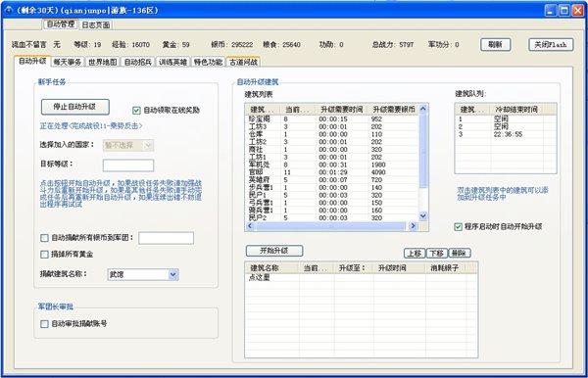Click the 点这里 row in upgrade table
The height and width of the screenshot is (378, 588).
coord(361,277)
